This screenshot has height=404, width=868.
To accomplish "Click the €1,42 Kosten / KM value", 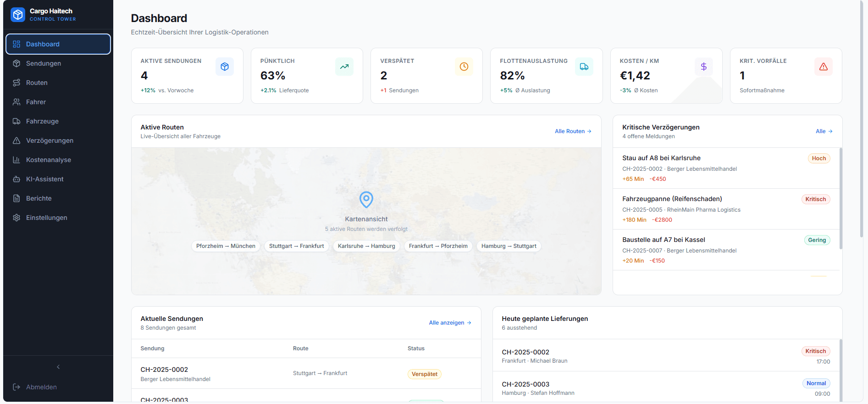I will click(x=635, y=75).
